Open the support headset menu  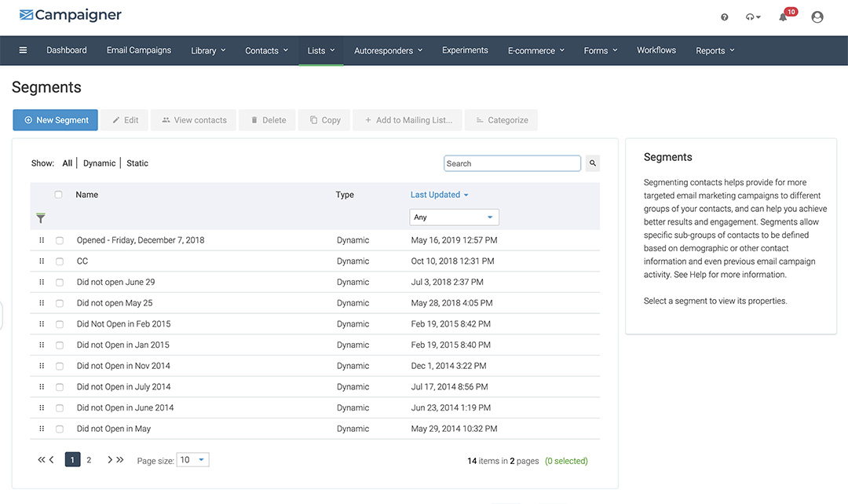click(753, 17)
